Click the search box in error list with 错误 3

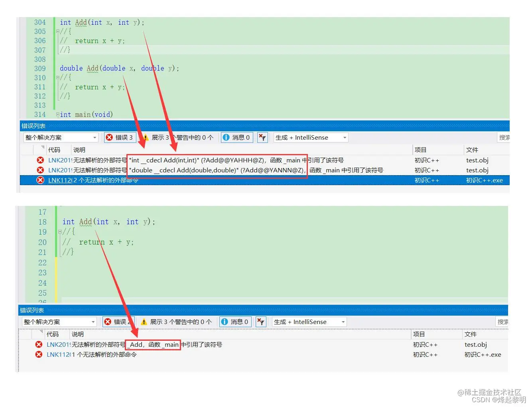(x=504, y=137)
